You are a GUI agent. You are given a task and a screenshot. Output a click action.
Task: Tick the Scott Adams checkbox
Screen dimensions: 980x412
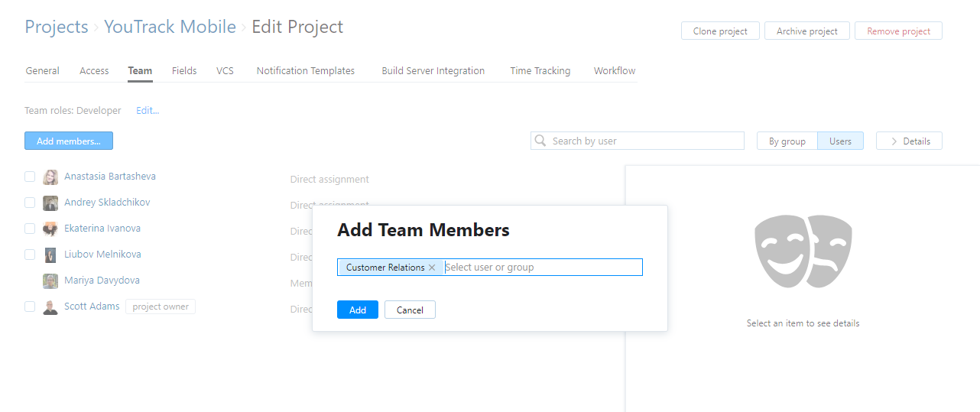tap(30, 307)
